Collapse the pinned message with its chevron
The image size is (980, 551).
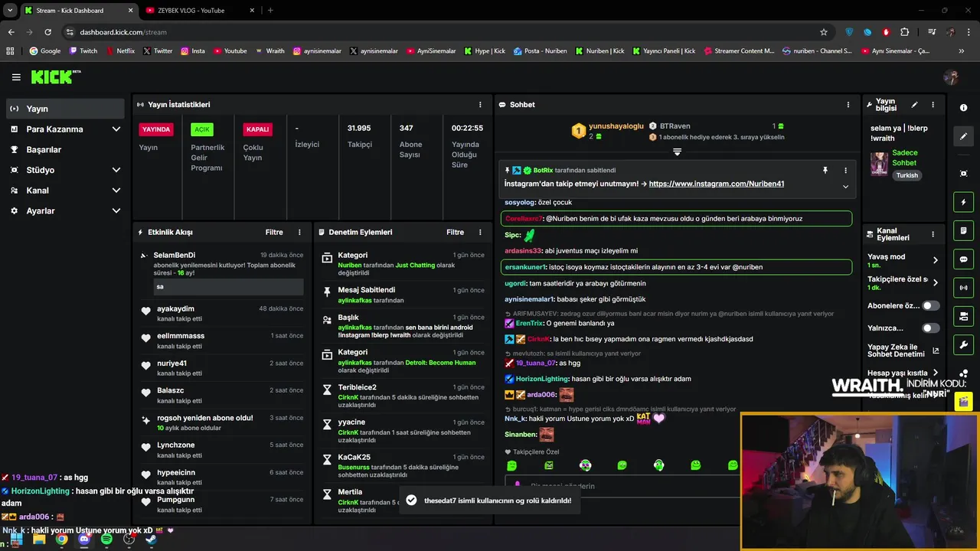pyautogui.click(x=845, y=186)
